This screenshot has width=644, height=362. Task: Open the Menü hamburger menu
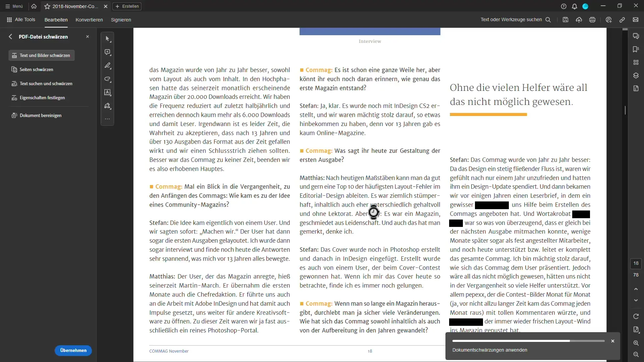[x=14, y=6]
